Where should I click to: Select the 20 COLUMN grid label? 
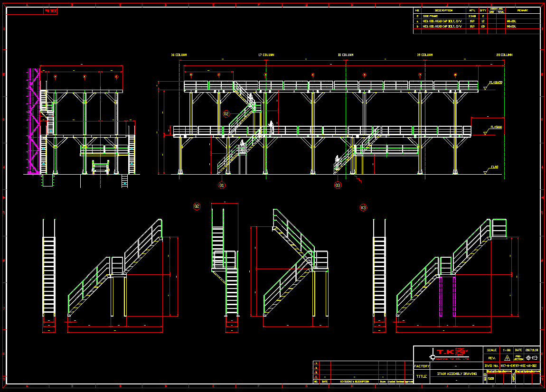[x=504, y=55]
